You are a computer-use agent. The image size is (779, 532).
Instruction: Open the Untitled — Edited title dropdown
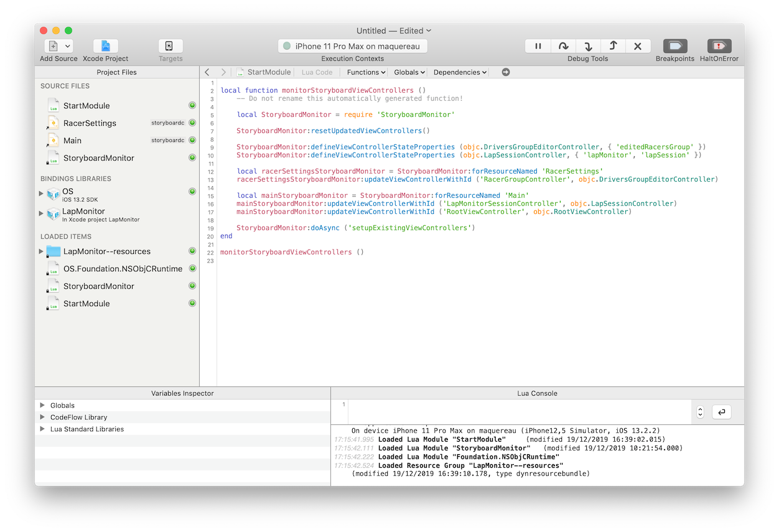tap(394, 30)
